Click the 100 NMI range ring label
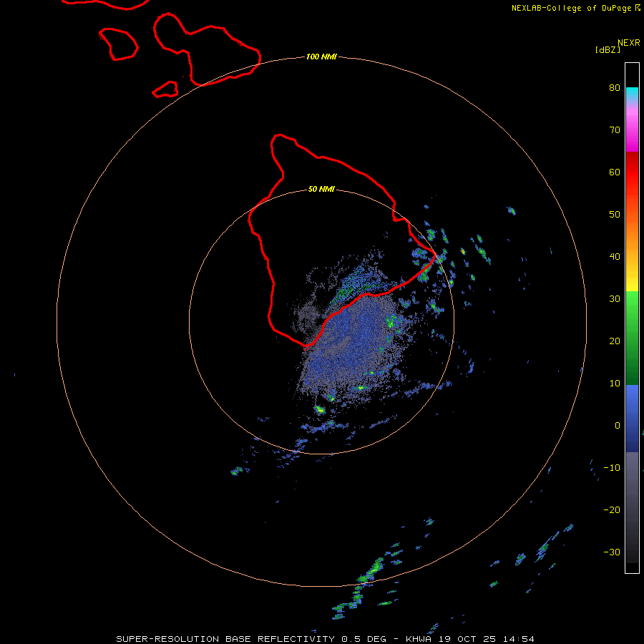 321,57
